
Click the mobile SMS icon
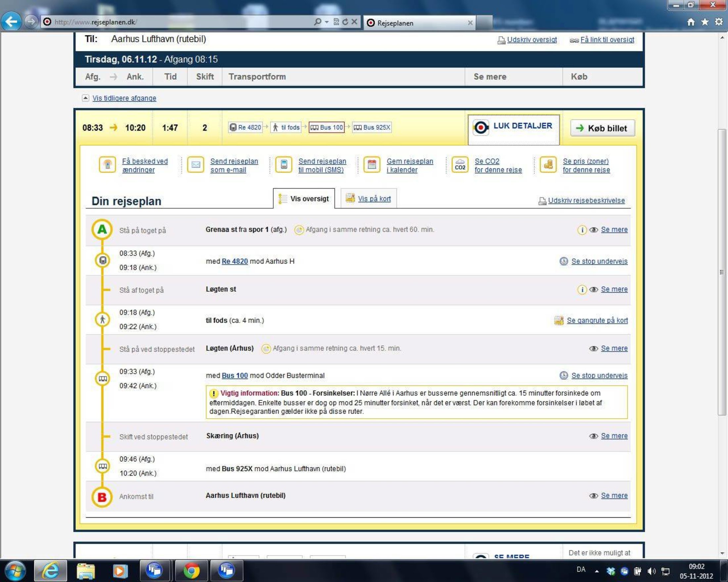click(x=284, y=165)
